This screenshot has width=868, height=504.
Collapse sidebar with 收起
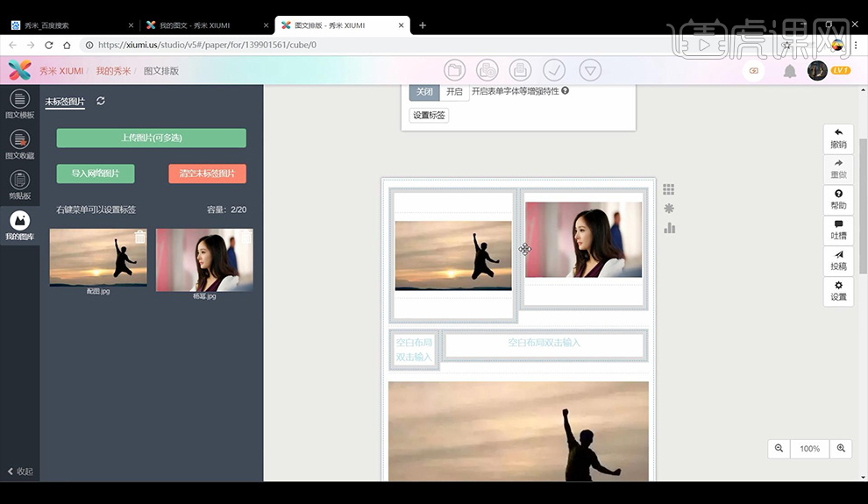(x=20, y=472)
